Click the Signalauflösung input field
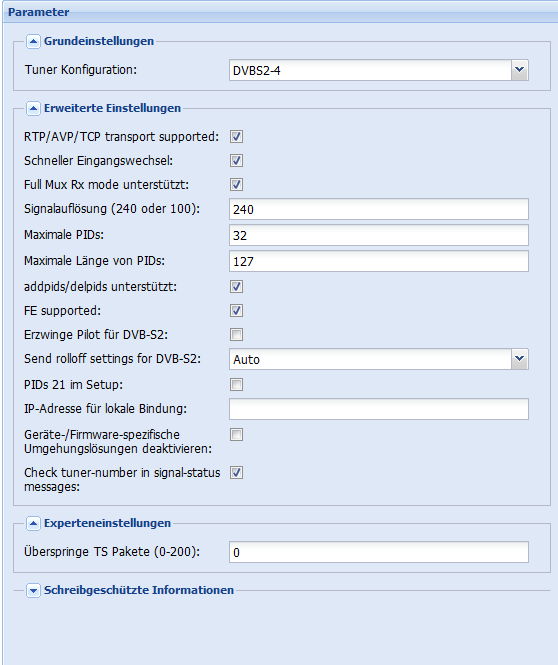 [x=379, y=209]
